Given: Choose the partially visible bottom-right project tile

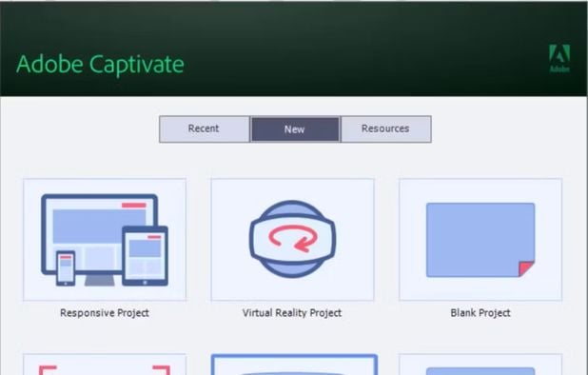Looking at the screenshot, I should point(480,365).
